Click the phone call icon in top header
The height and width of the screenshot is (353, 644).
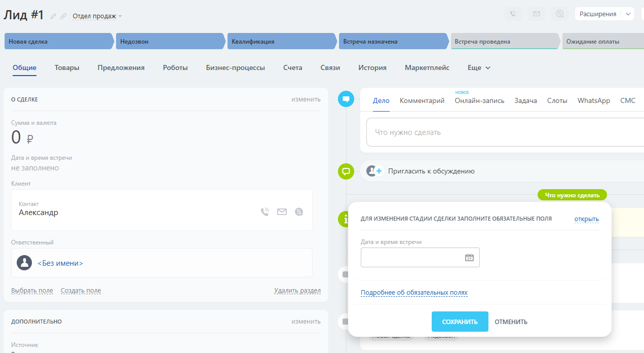tap(513, 14)
